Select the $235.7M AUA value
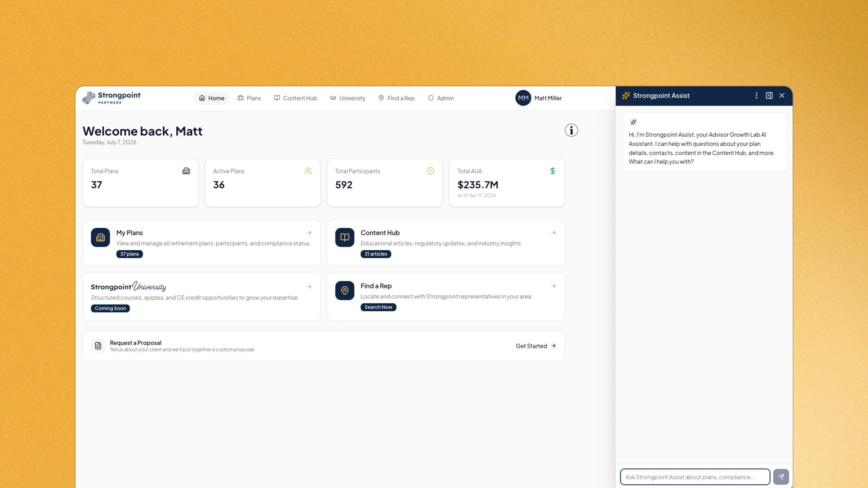868x488 pixels. [x=478, y=185]
